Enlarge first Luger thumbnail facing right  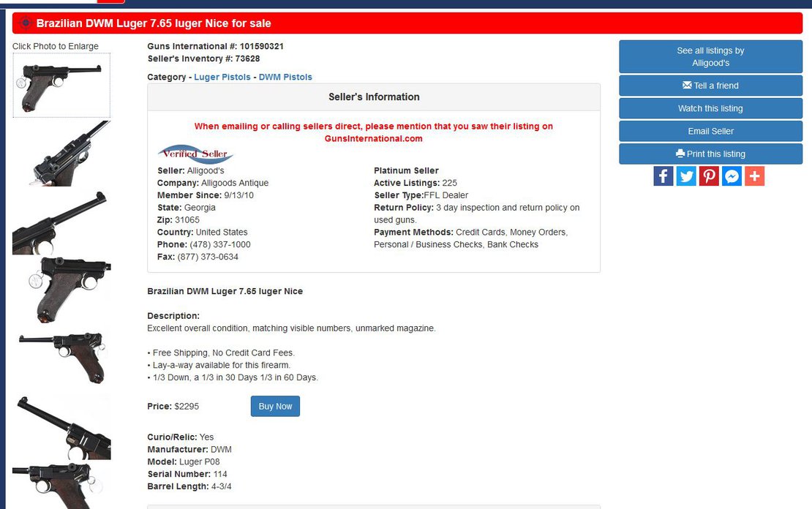click(x=61, y=86)
